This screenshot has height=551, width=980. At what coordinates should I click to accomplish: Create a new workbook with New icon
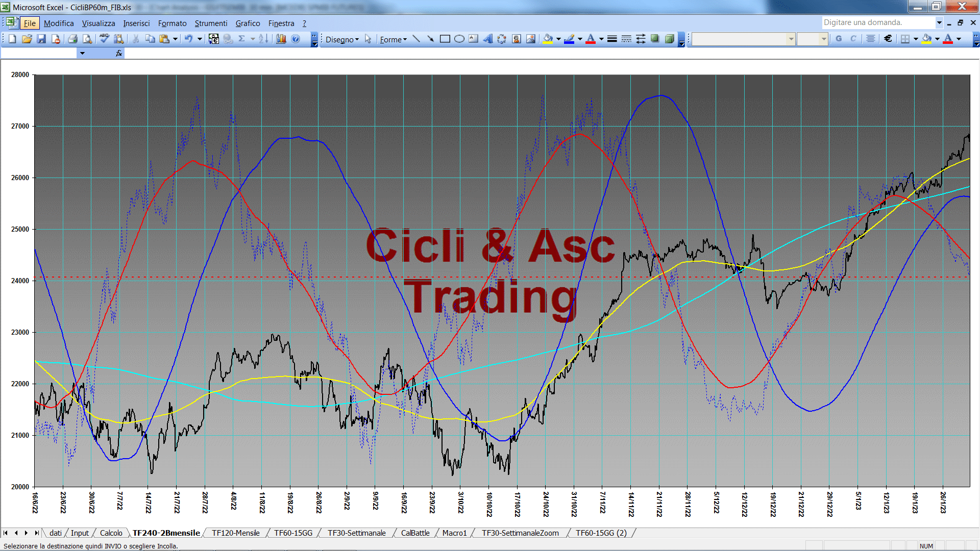click(12, 39)
